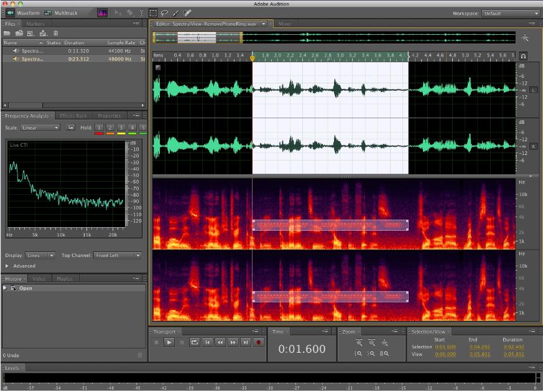The height and width of the screenshot is (392, 543).
Task: Click Zoom In Amplitude icon
Action: (x=359, y=342)
